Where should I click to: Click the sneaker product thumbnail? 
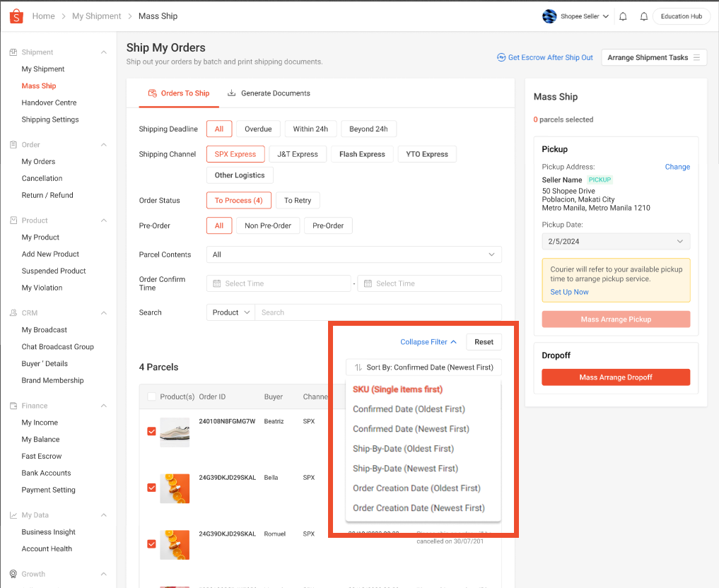(175, 432)
